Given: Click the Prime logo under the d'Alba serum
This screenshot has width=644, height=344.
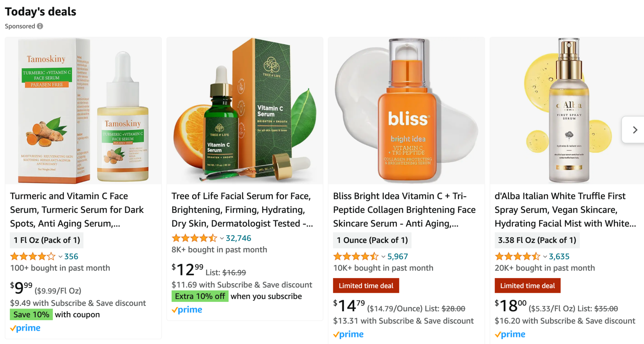Looking at the screenshot, I should (510, 334).
